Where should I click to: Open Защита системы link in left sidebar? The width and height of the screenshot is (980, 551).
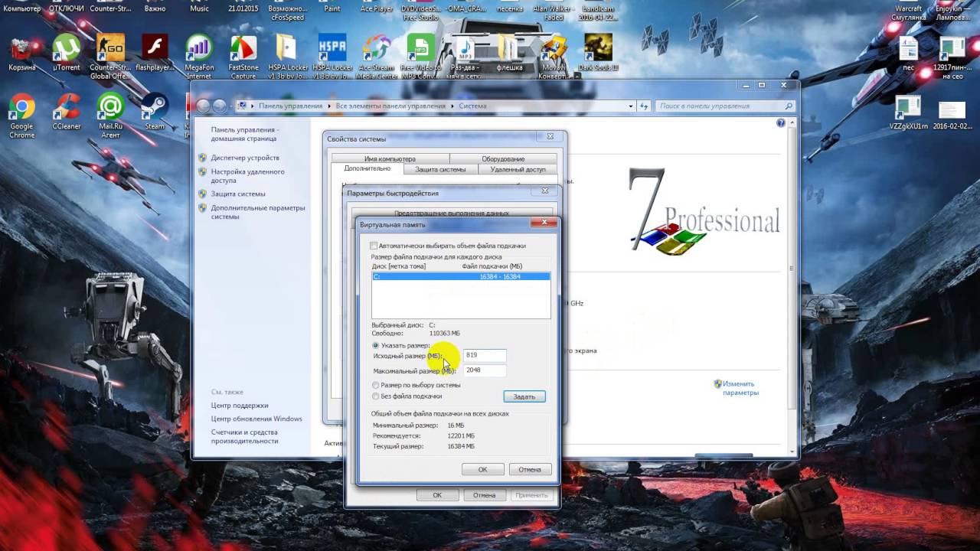[238, 194]
